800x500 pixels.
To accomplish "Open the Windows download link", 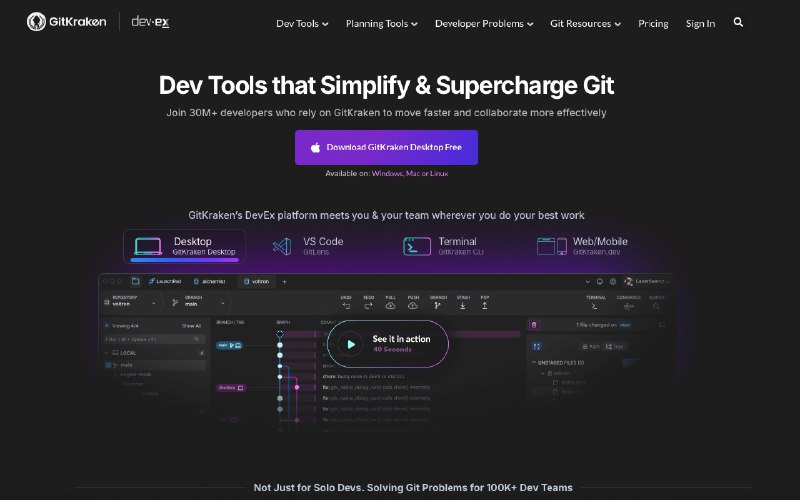I will 387,173.
